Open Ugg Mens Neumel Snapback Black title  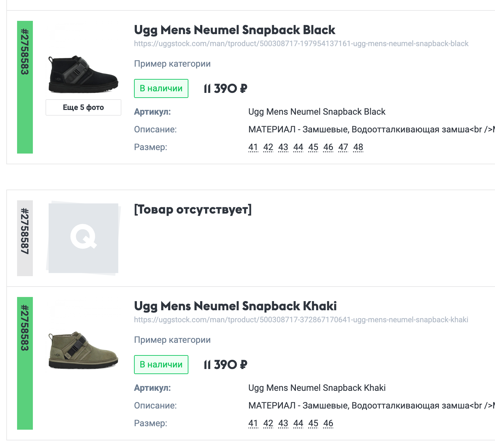(234, 30)
